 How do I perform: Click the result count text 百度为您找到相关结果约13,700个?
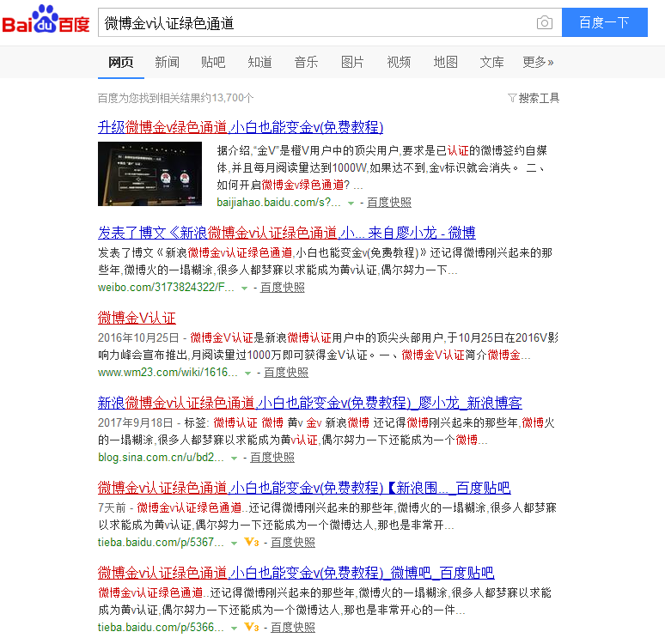click(175, 99)
